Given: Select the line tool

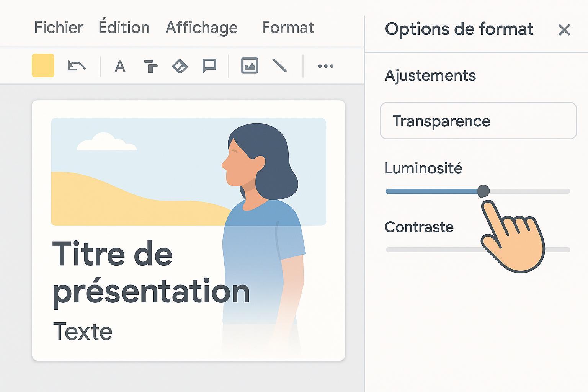Looking at the screenshot, I should point(279,66).
